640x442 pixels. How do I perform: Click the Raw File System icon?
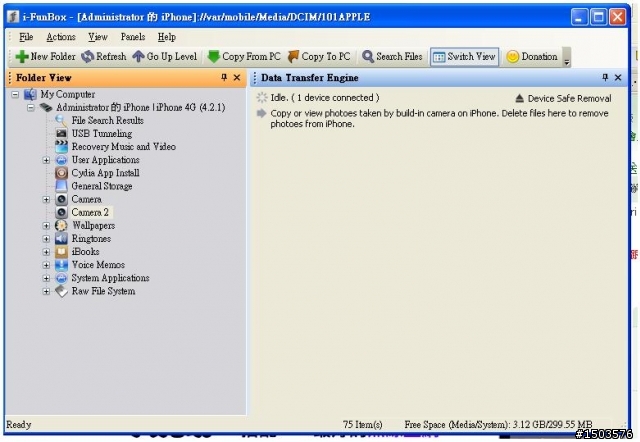(x=61, y=291)
